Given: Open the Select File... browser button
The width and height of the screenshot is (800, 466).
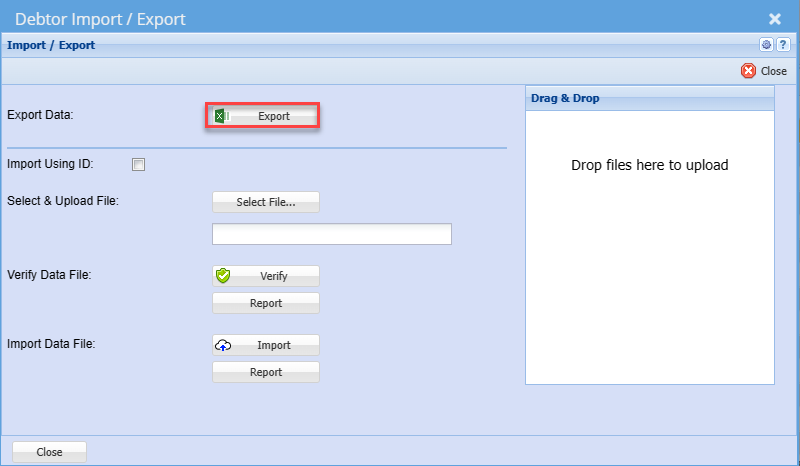Looking at the screenshot, I should point(266,202).
